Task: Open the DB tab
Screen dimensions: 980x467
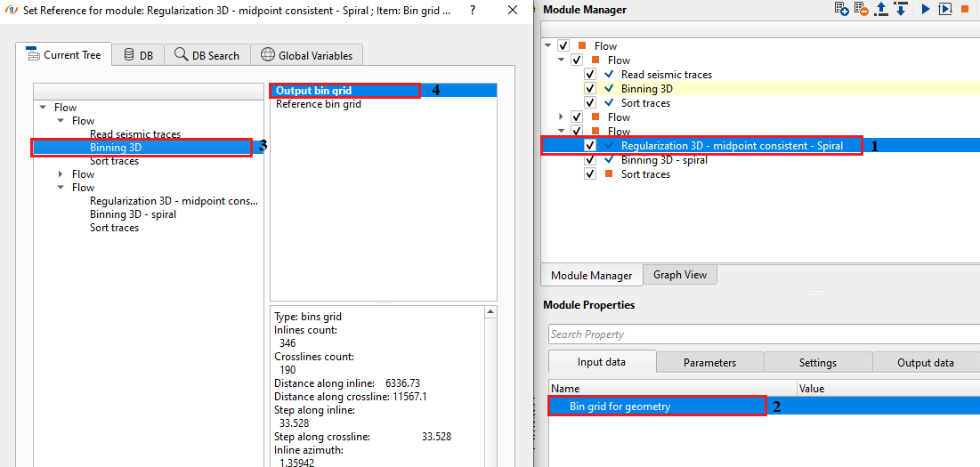Action: [x=138, y=55]
